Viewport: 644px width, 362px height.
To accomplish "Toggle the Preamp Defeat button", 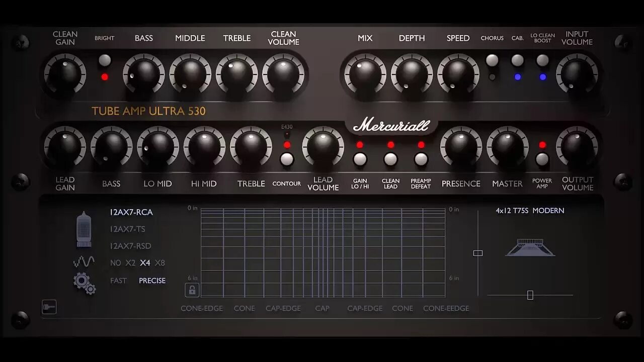I will pos(421,159).
